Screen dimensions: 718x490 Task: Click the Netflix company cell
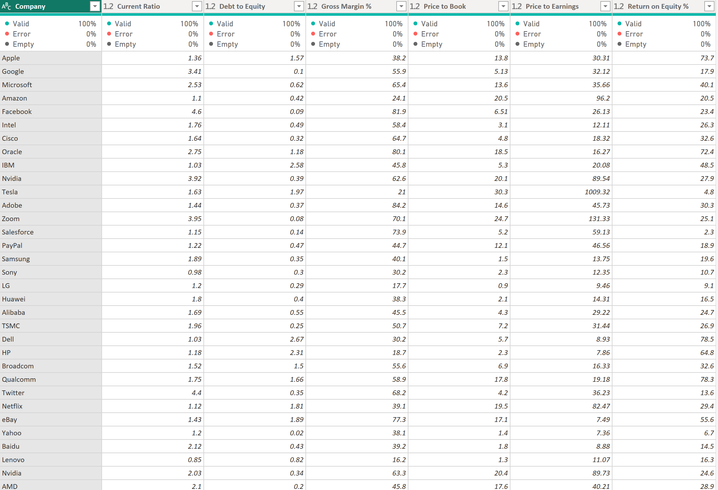(x=50, y=406)
